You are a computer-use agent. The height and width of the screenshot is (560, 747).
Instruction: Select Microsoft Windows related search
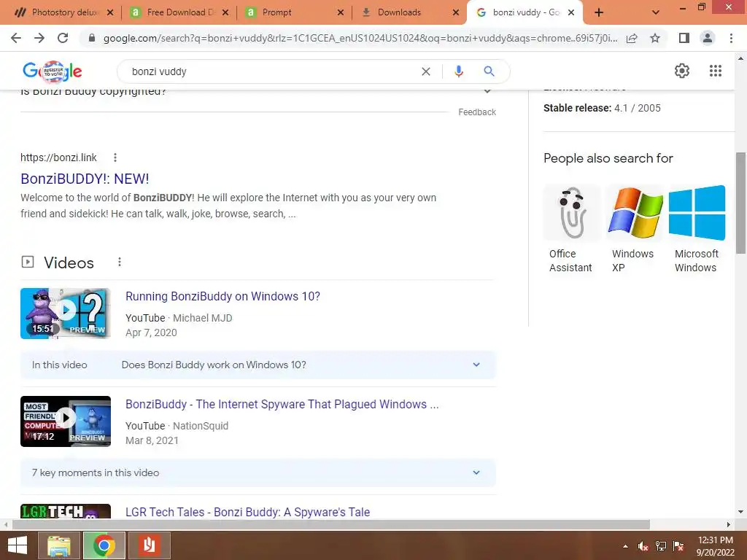pyautogui.click(x=697, y=229)
